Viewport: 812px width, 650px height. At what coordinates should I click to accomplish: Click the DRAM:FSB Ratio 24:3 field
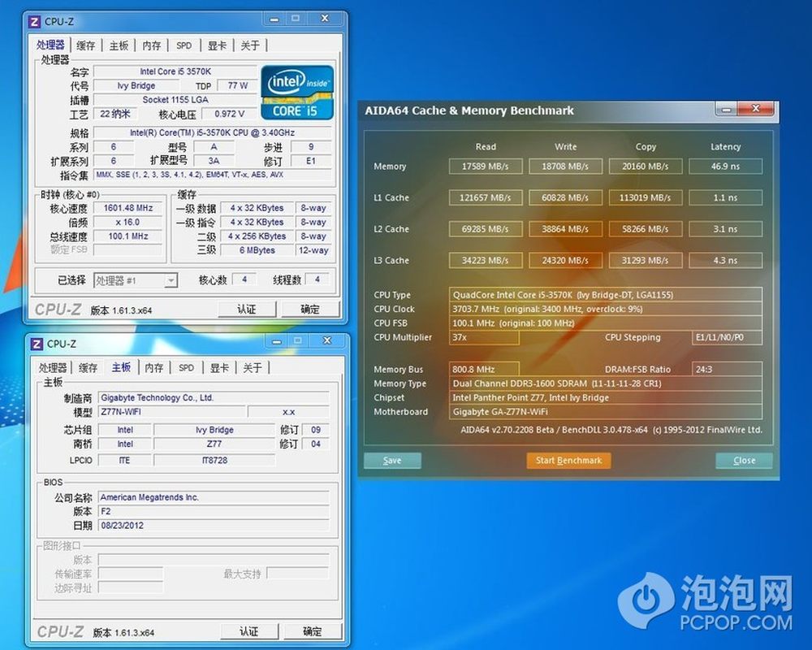[x=727, y=370]
